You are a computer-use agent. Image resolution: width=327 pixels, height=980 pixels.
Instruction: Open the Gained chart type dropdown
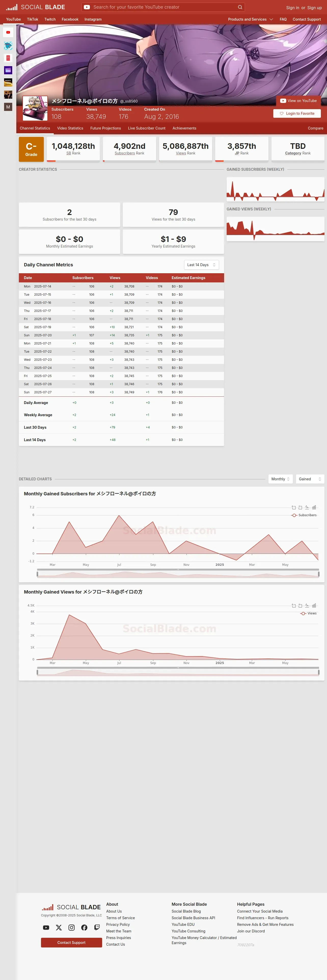pos(310,479)
